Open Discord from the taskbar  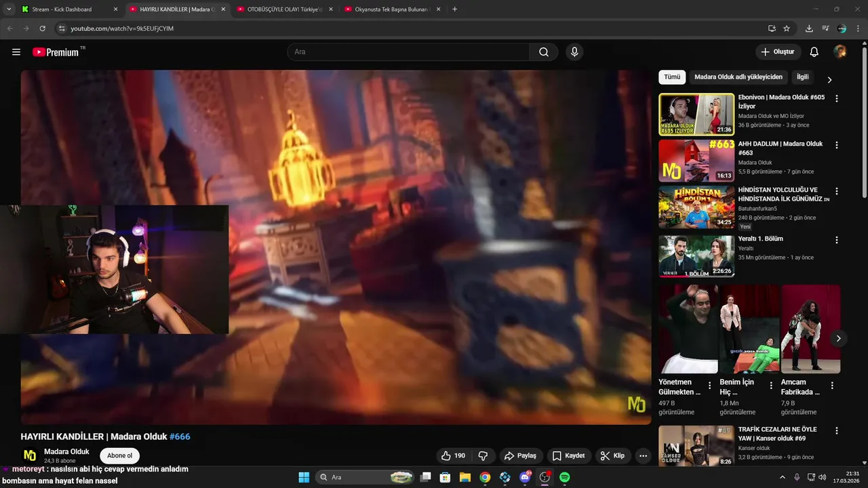[x=525, y=477]
